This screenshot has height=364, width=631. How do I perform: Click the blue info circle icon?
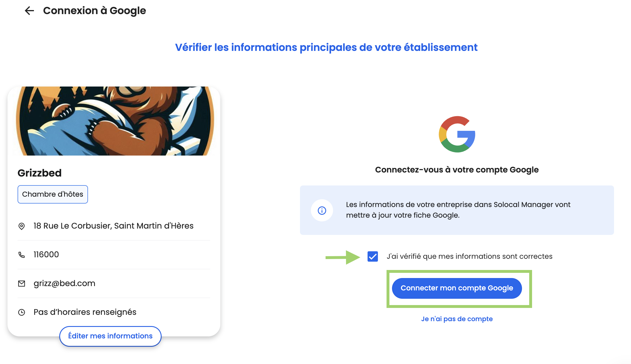pos(322,210)
